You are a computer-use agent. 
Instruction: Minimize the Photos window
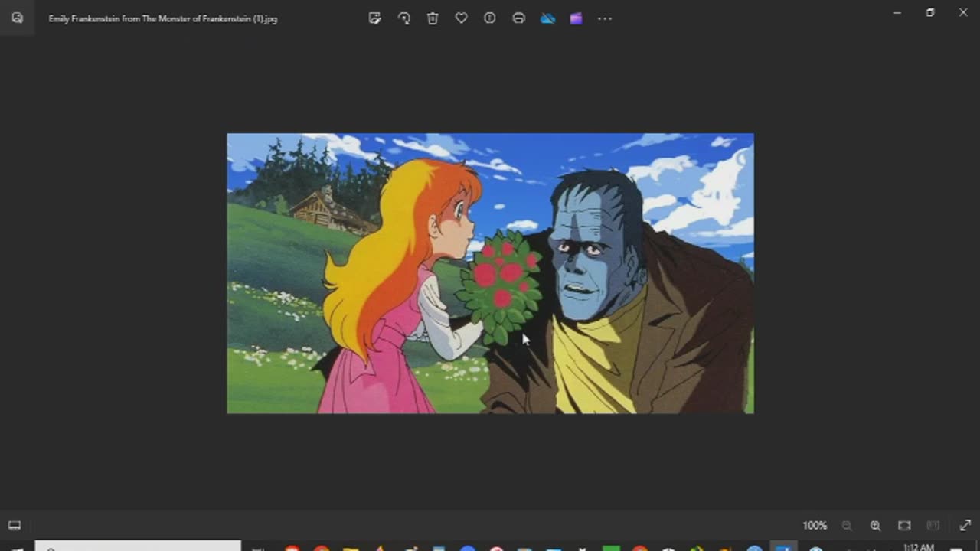click(897, 12)
